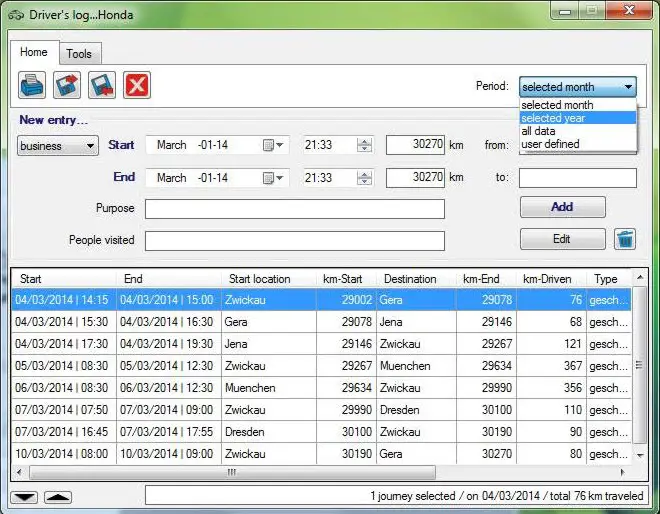Screen dimensions: 660x514
Task: Select the row starting 05/03/2014 | 08:30
Action: [x=322, y=366]
